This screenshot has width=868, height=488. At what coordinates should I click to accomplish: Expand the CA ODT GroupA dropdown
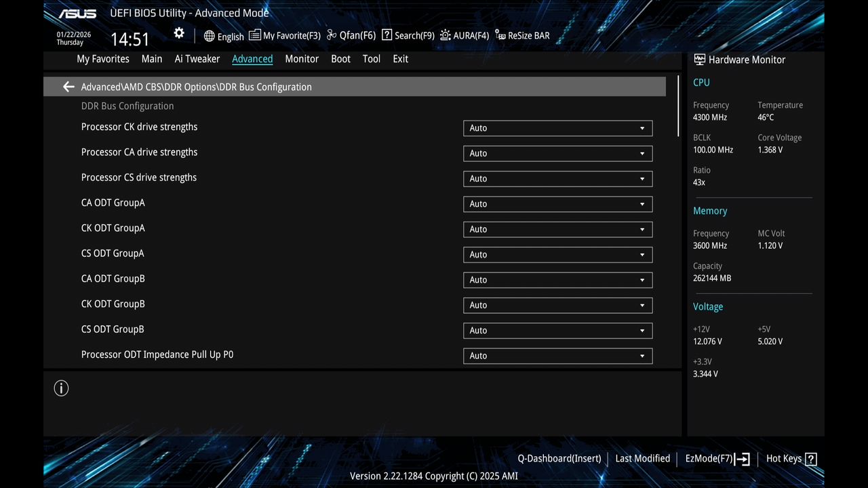coord(557,204)
